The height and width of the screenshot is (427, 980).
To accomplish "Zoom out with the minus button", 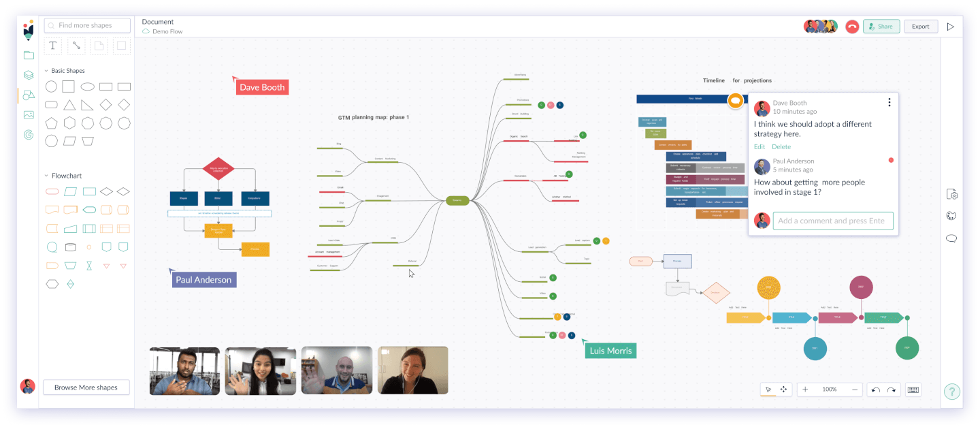I will click(x=855, y=390).
